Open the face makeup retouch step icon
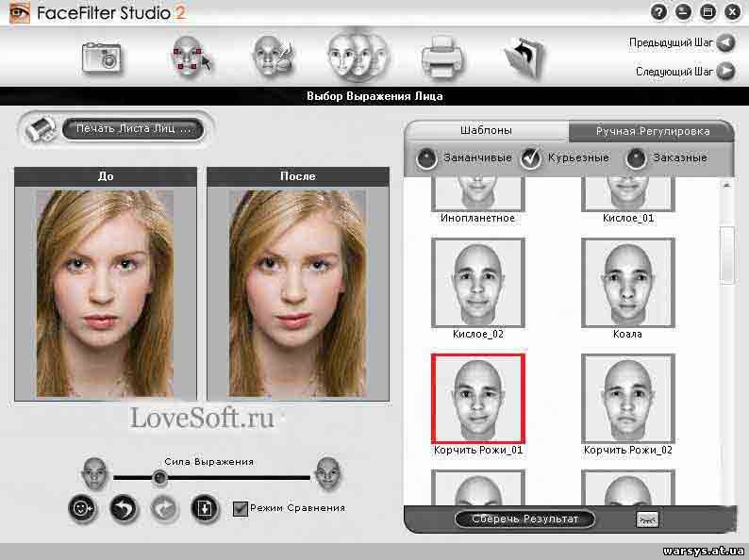The image size is (749, 560). coord(273,57)
